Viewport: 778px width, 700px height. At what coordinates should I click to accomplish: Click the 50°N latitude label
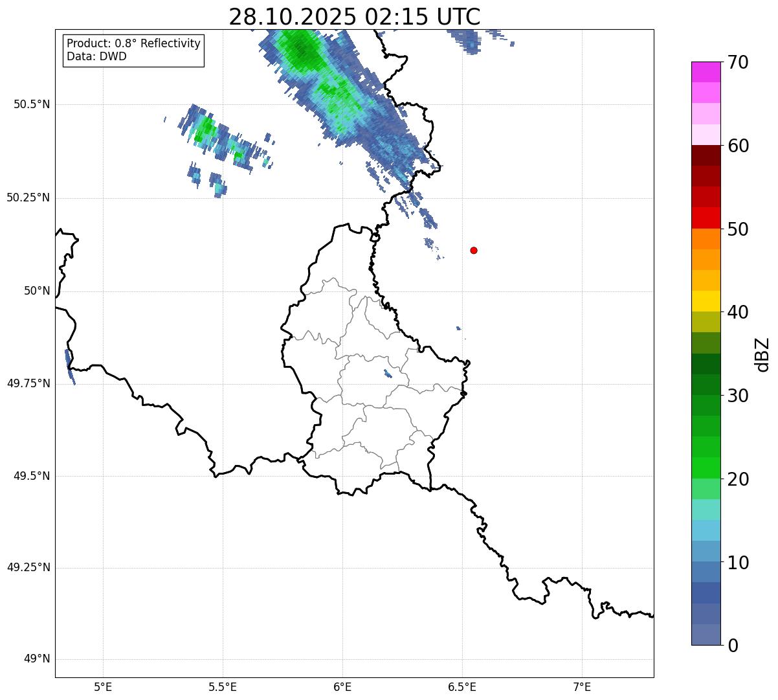[37, 291]
